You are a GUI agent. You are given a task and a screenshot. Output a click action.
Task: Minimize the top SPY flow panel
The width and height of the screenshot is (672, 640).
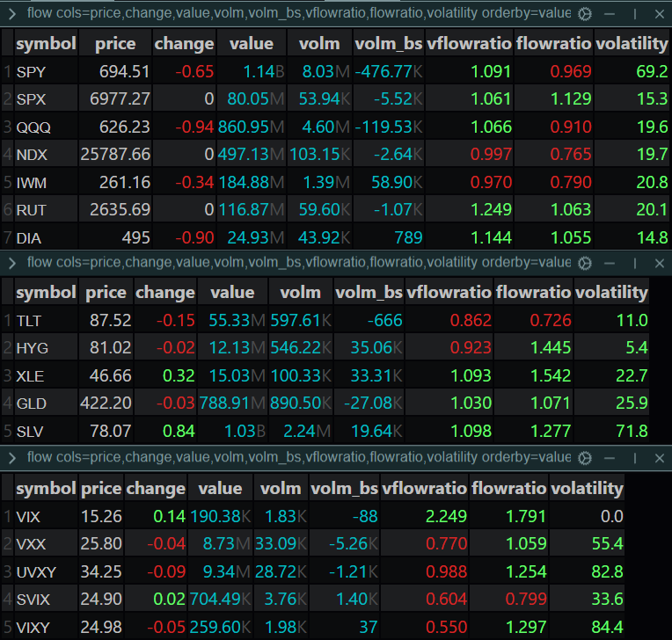[x=610, y=14]
